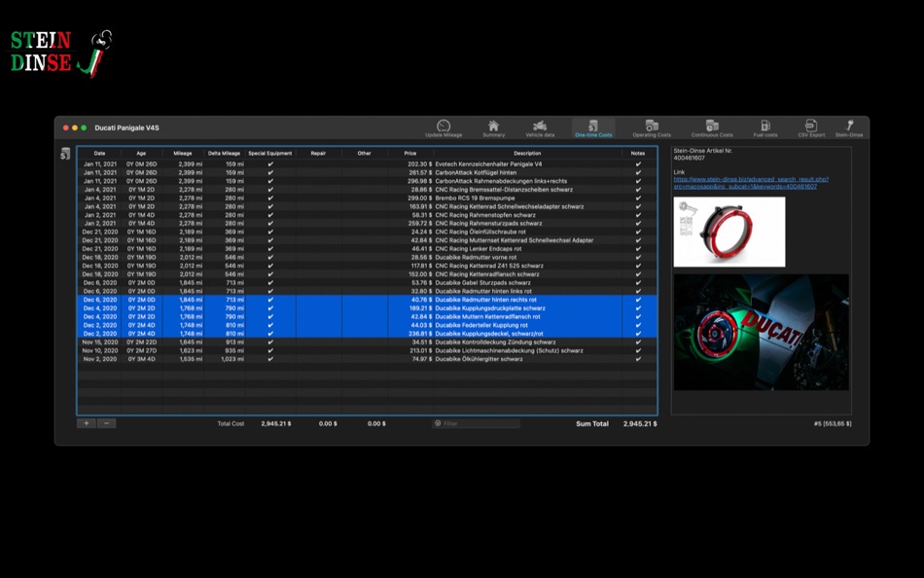Select row CNC Racing Bremssattel-Distanzscheiben schwarz

pyautogui.click(x=367, y=190)
